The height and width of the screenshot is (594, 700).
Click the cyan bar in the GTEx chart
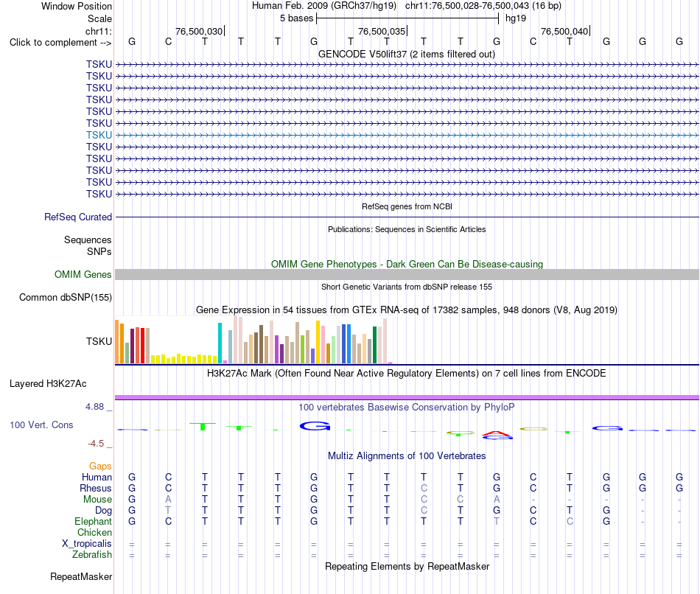click(x=220, y=343)
